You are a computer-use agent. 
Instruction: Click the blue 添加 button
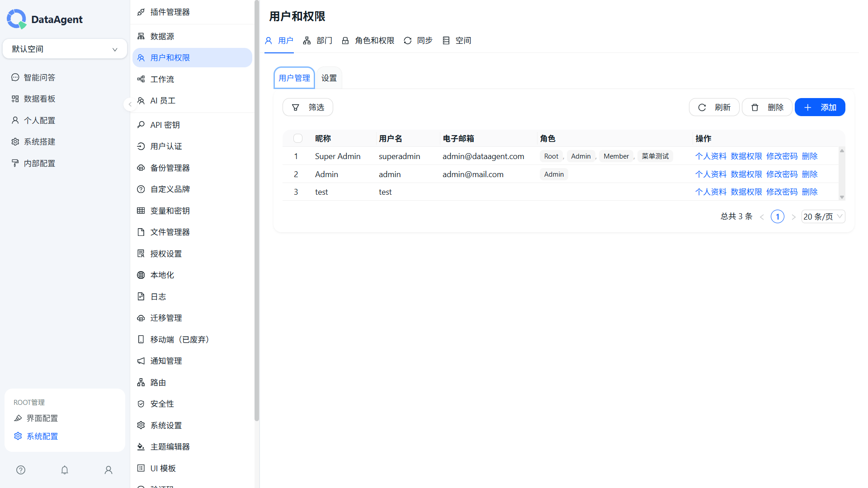pyautogui.click(x=820, y=108)
